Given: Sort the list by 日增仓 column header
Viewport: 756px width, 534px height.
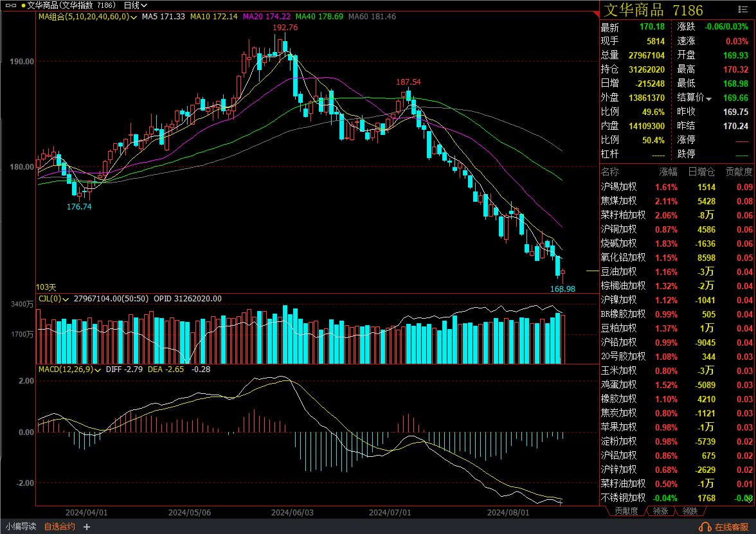Looking at the screenshot, I should [x=702, y=172].
